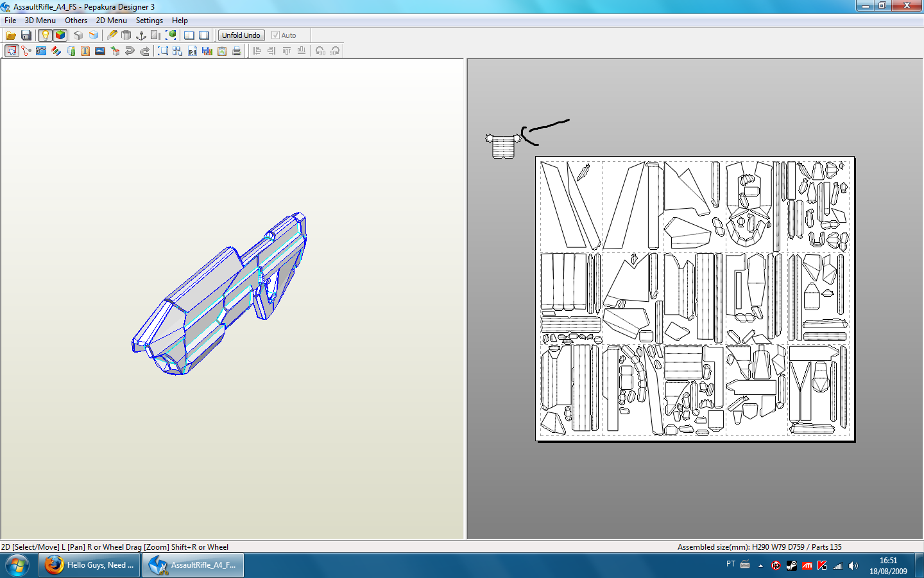
Task: Select the join/disjoin faces tool
Action: pyautogui.click(x=26, y=51)
